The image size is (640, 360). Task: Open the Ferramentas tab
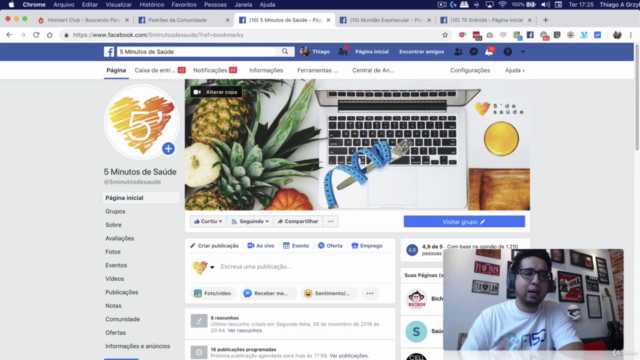click(x=318, y=70)
